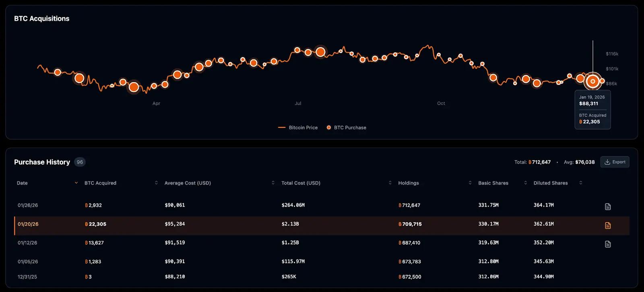644x292 pixels.
Task: Sort by BTC Acquired column arrows
Action: pos(156,183)
